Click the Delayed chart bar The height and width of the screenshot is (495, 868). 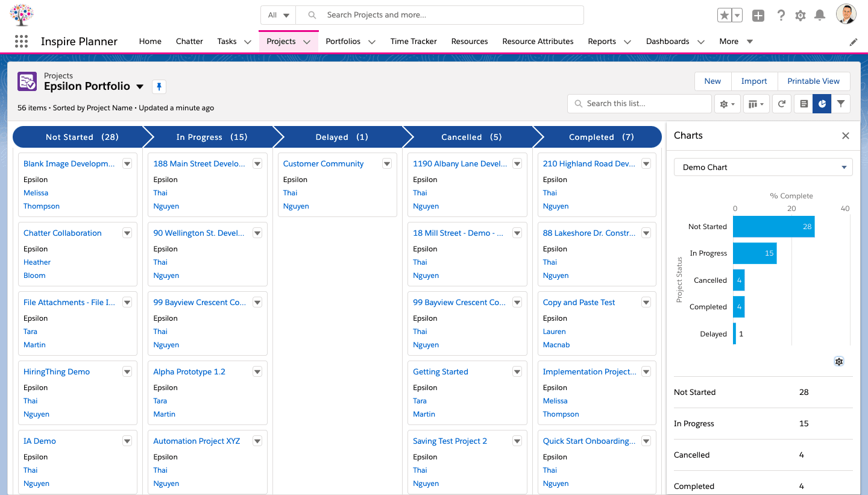(735, 333)
